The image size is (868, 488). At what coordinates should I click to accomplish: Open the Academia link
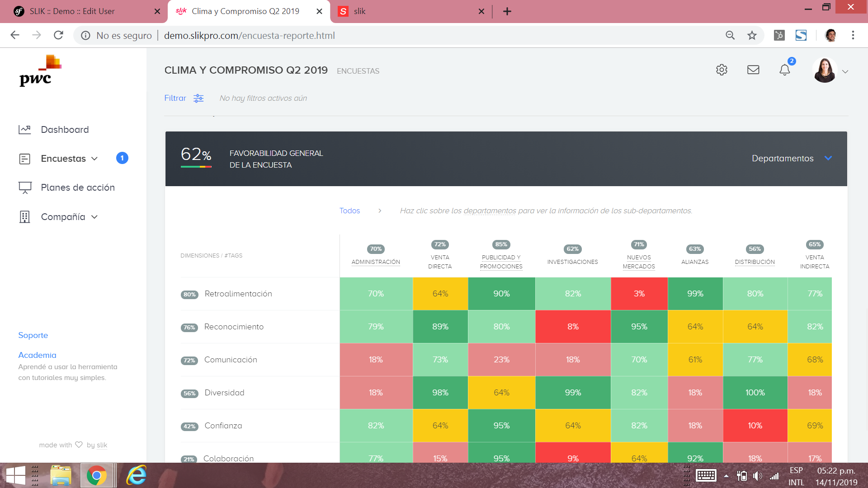(37, 355)
